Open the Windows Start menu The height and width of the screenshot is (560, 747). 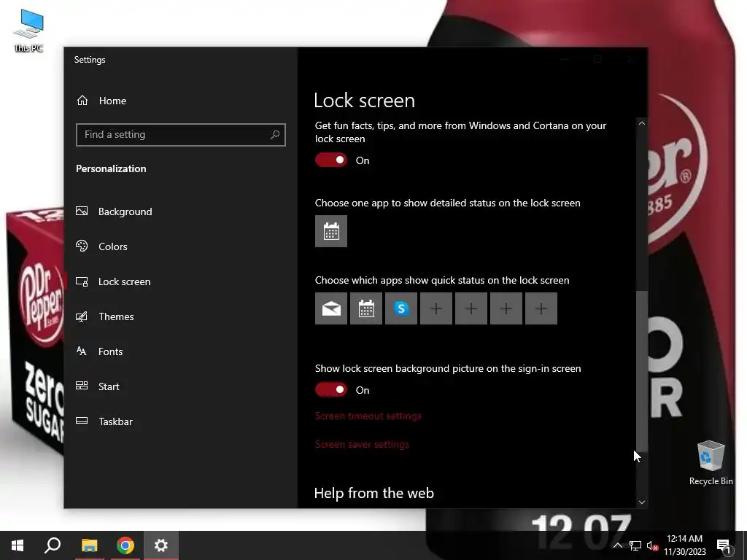tap(18, 545)
